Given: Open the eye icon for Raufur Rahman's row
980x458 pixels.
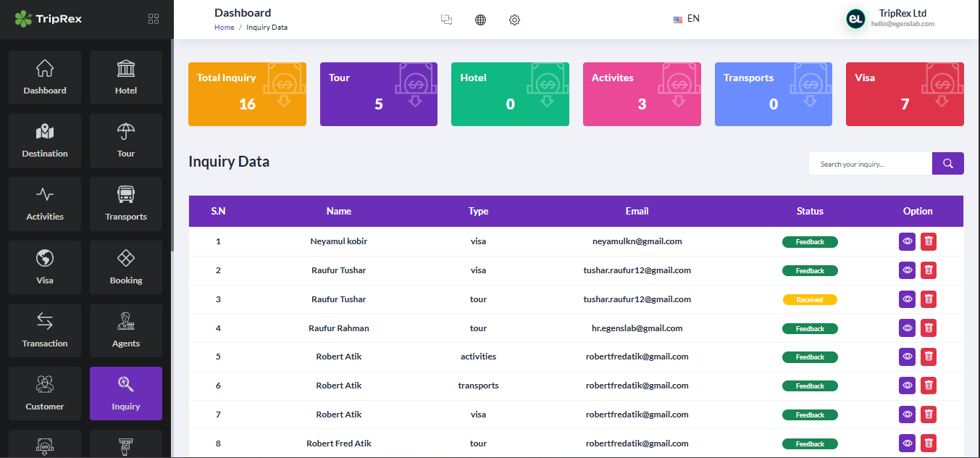Looking at the screenshot, I should point(907,328).
